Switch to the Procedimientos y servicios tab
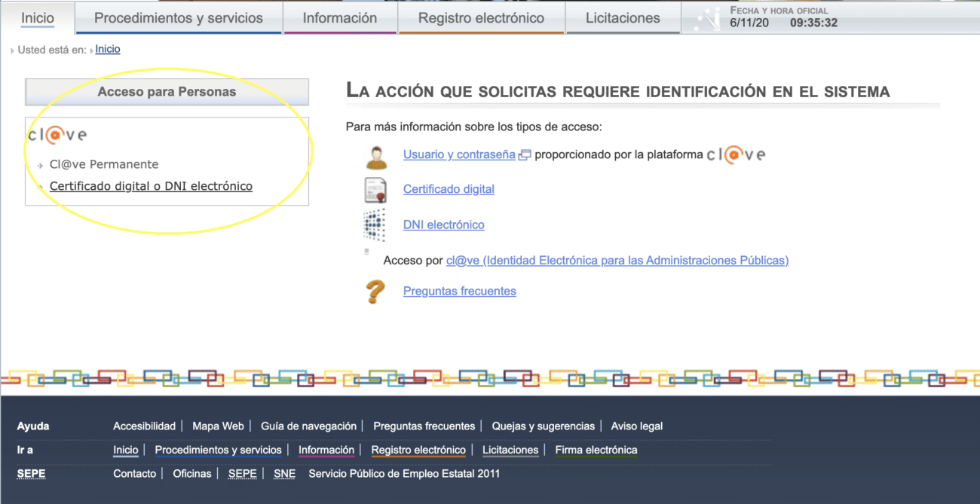The image size is (980, 504). pyautogui.click(x=178, y=17)
